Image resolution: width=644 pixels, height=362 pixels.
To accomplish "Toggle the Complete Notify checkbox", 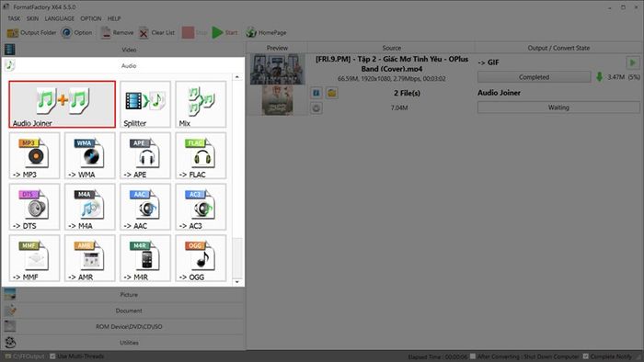I will point(586,356).
